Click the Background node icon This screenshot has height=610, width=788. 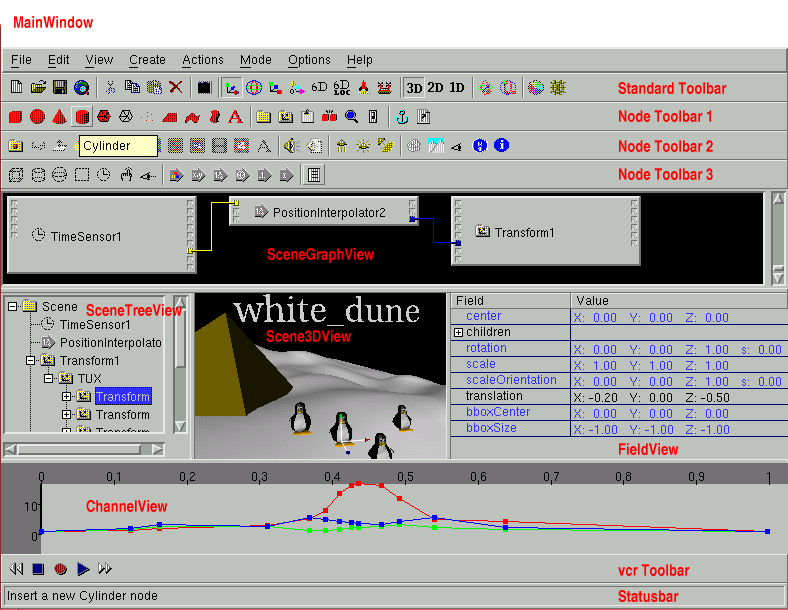tap(436, 146)
